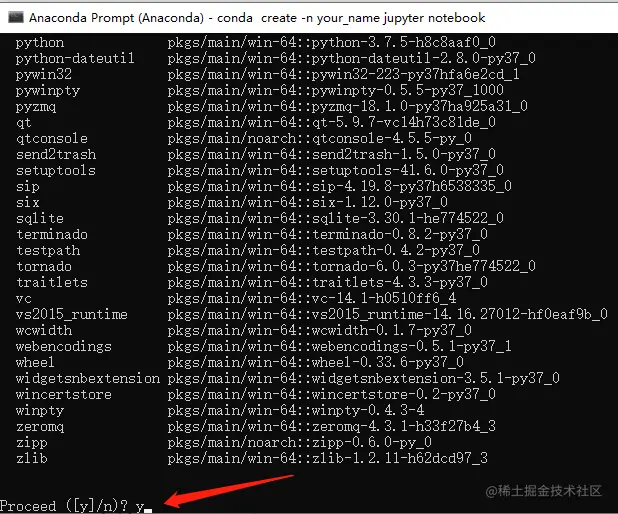Select the 'terminado' package name

click(52, 235)
